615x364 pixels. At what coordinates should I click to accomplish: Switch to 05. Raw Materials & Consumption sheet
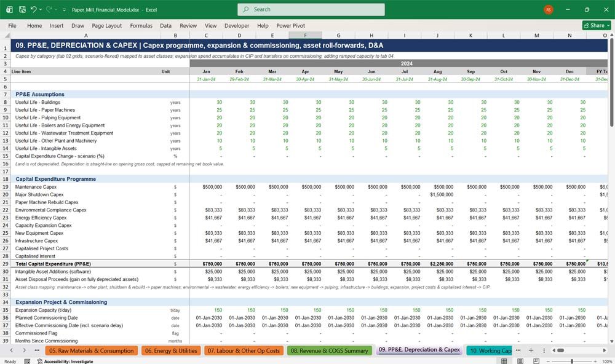coord(92,350)
